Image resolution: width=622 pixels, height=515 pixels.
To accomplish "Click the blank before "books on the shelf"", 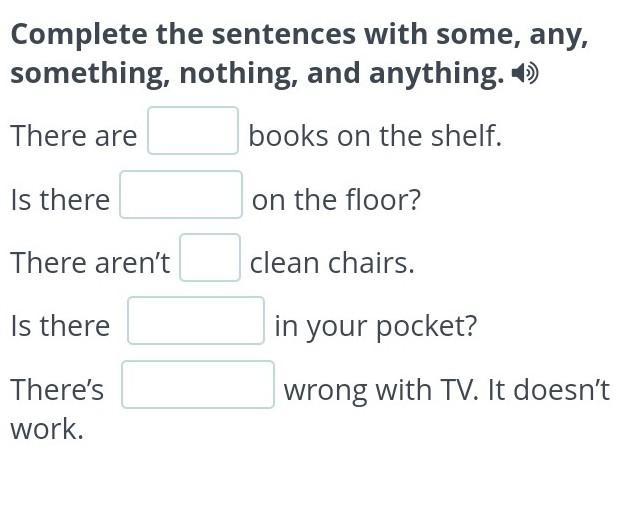I will point(193,131).
